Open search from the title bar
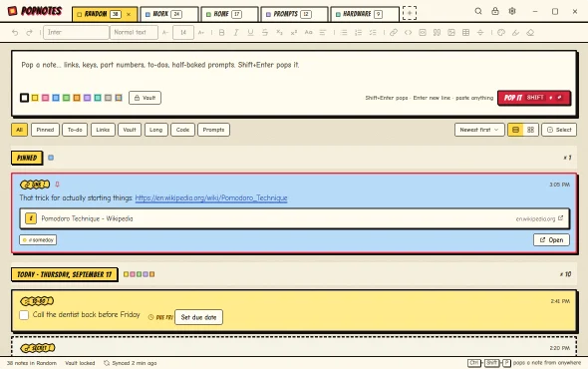 [478, 11]
